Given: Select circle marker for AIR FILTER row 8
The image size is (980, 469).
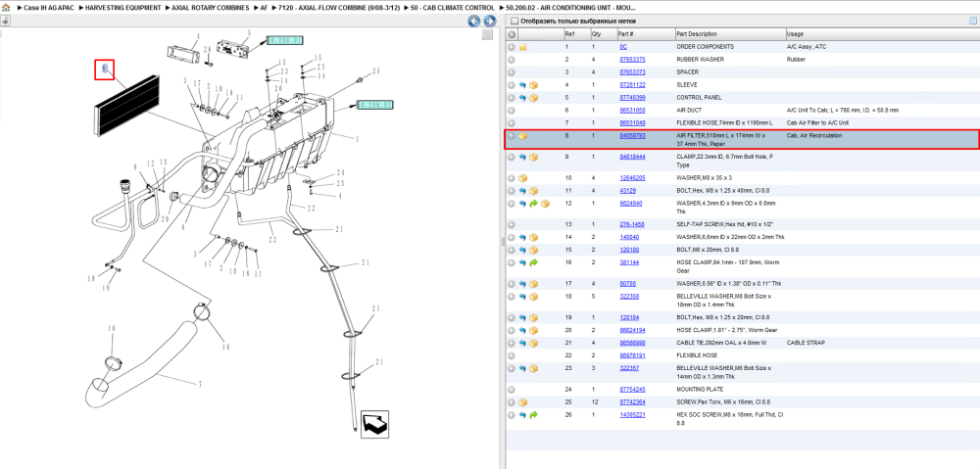Looking at the screenshot, I should coord(512,135).
